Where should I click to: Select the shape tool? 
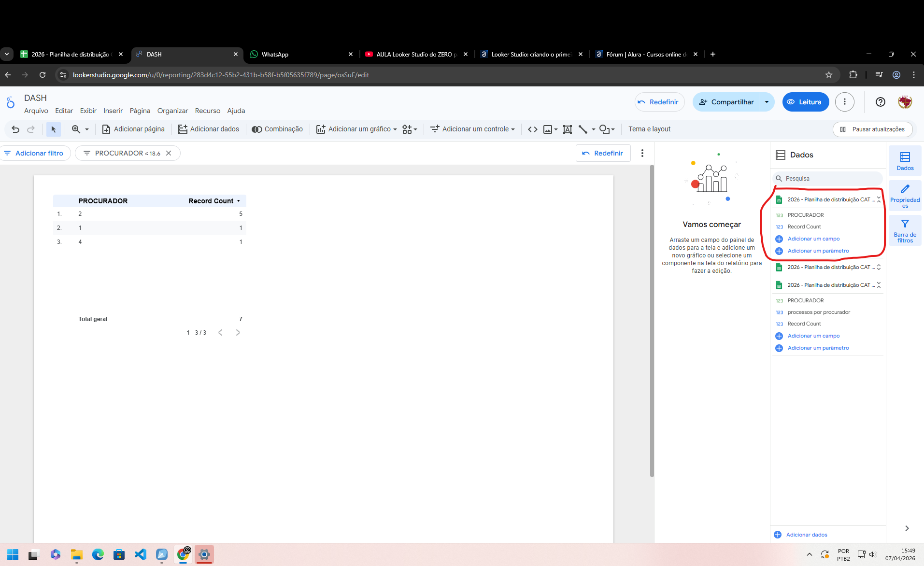[605, 129]
